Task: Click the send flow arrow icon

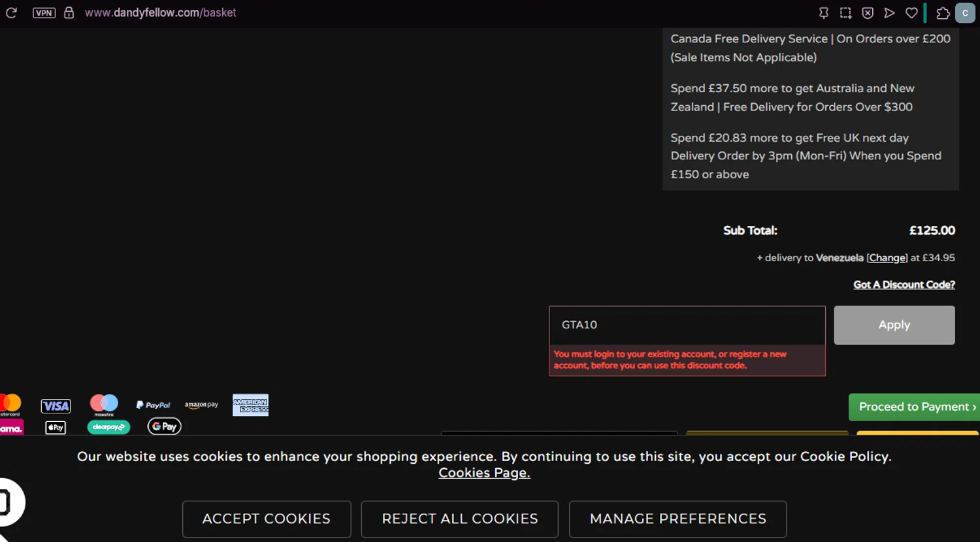Action: click(889, 13)
